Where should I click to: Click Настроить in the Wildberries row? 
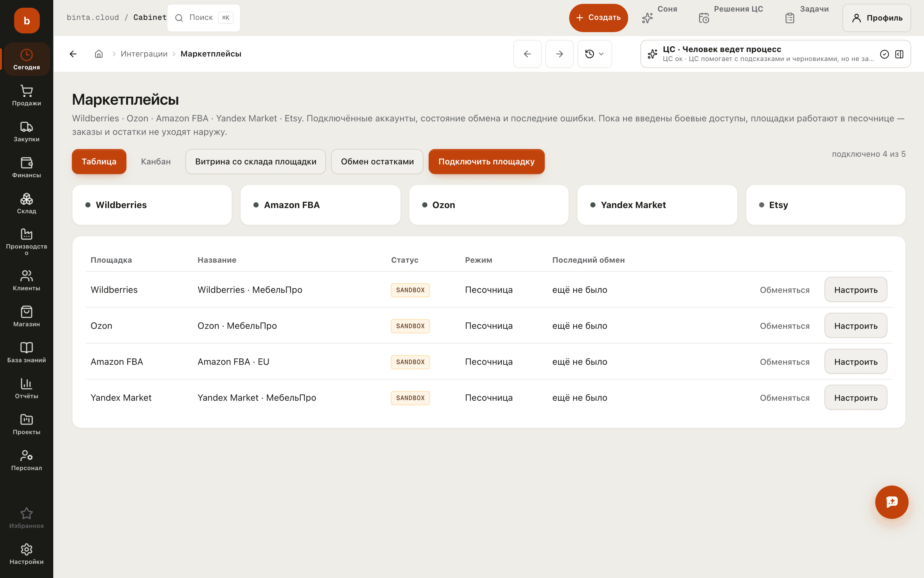856,290
